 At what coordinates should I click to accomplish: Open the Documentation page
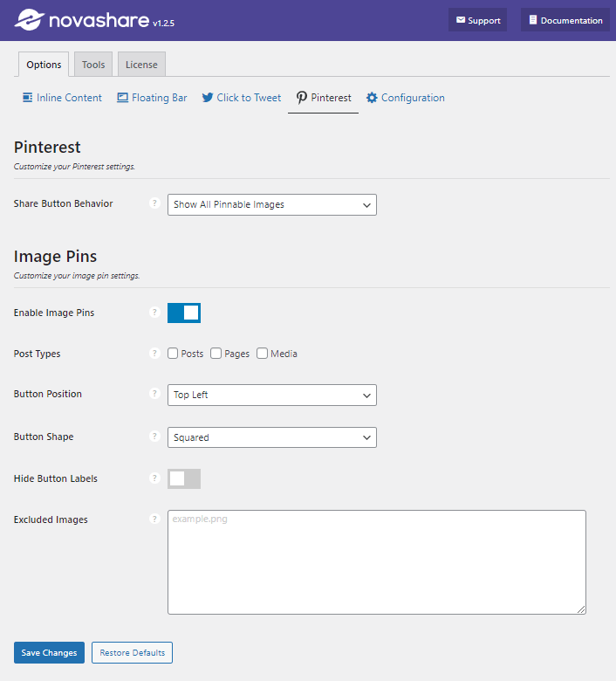(565, 20)
